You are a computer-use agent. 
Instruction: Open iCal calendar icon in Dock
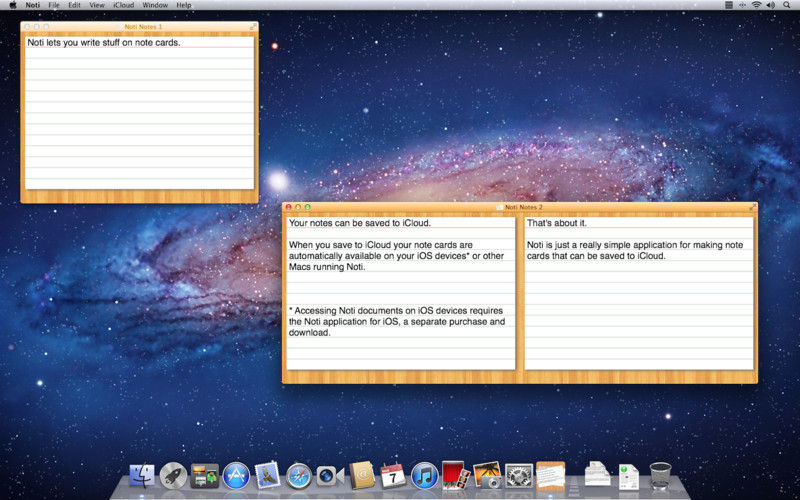(x=393, y=476)
